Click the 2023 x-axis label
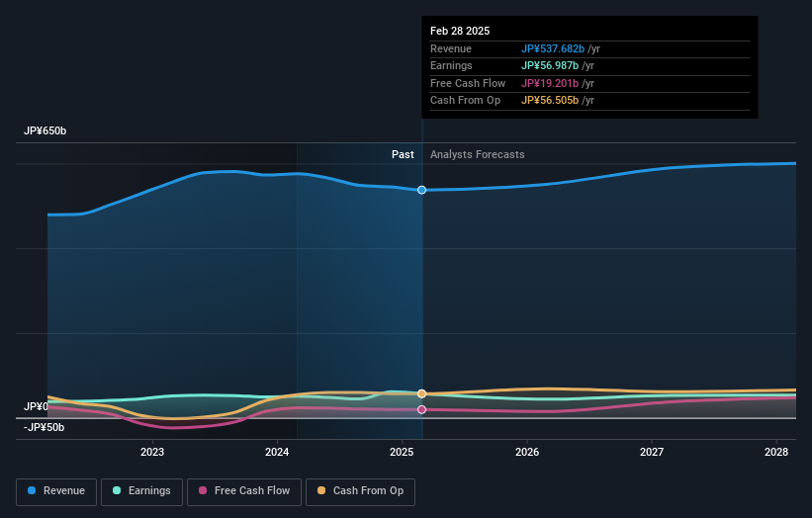 (x=152, y=452)
